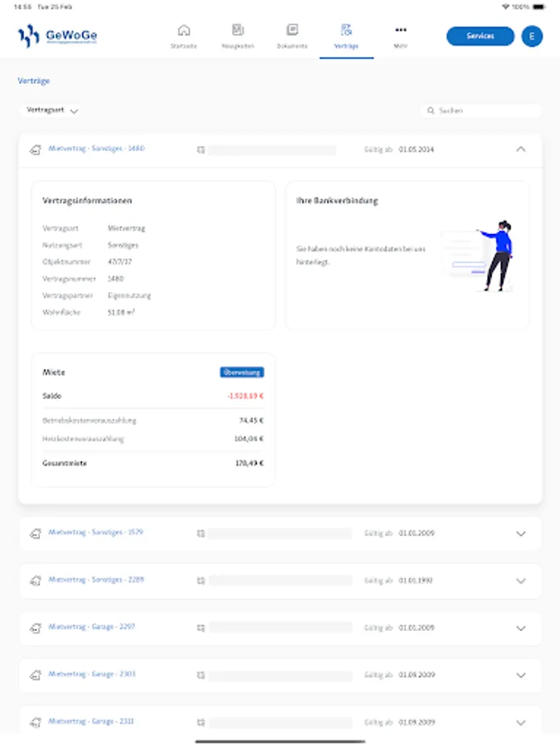Click address icon in contract 2289 row
This screenshot has width=560, height=747.
(201, 581)
